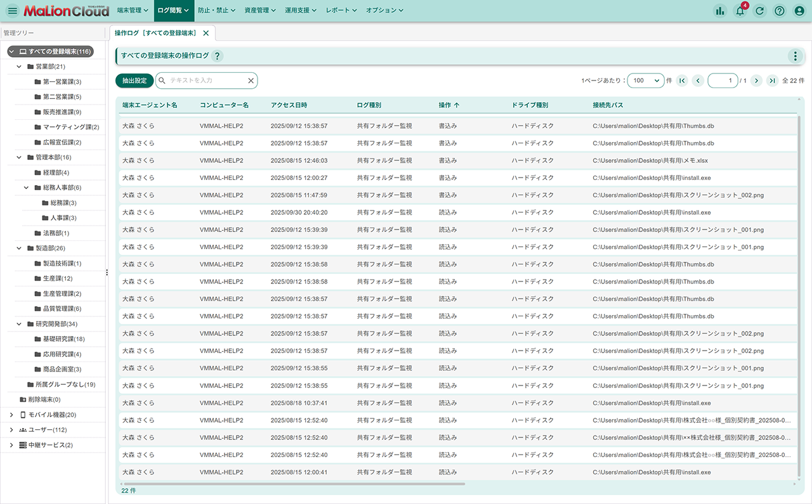This screenshot has height=504, width=812.
Task: Open the ログ閲覧 menu
Action: pos(173,11)
